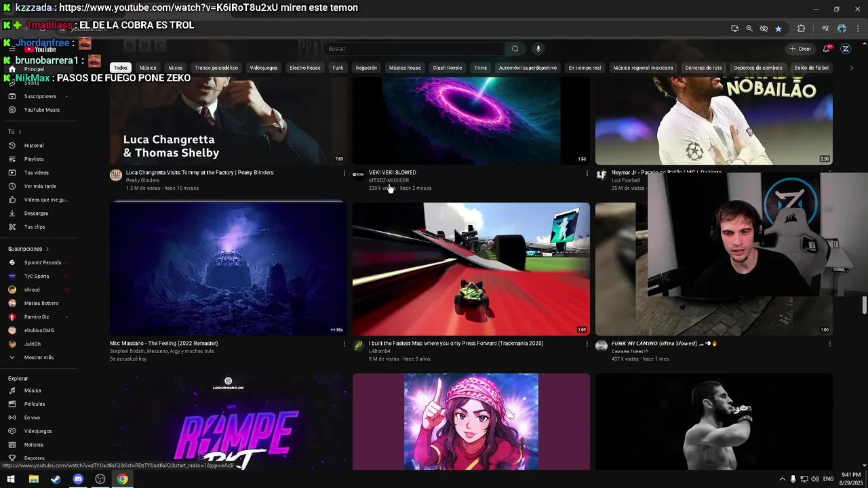Click the Buscar search field

click(414, 49)
